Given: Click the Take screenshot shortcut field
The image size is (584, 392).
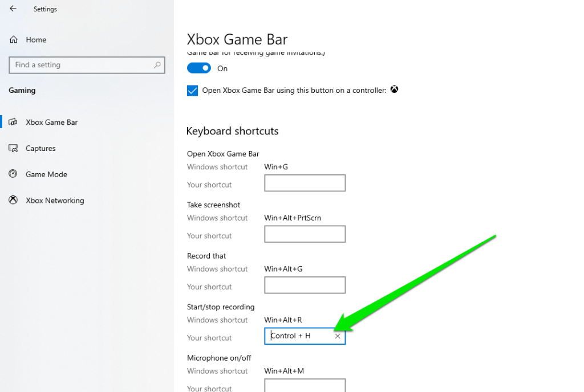Looking at the screenshot, I should point(305,234).
